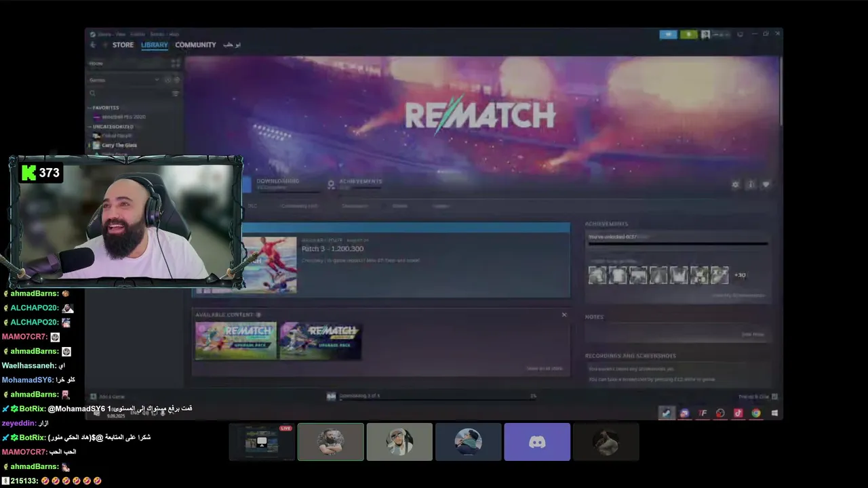The height and width of the screenshot is (488, 868).
Task: Click the Steam library vertical scrollbar
Action: tap(781, 91)
